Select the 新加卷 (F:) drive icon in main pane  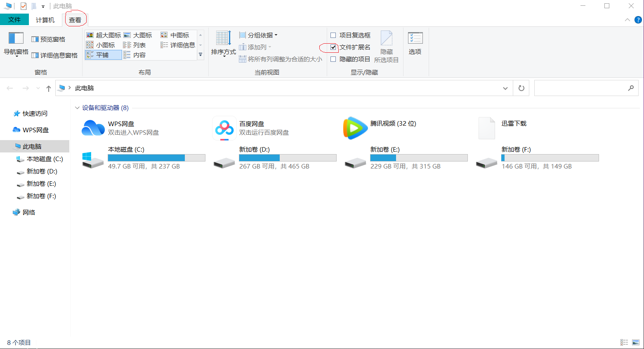pos(486,163)
